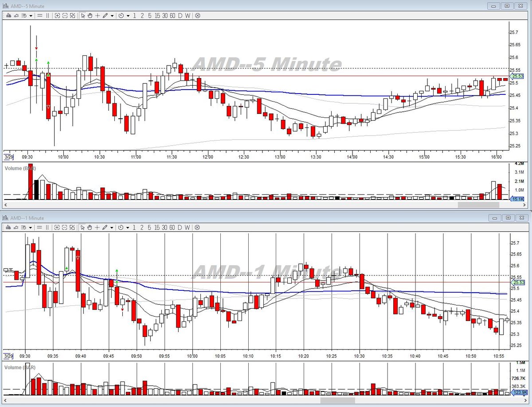
Task: Click studies list icon in 1 Minute toolbar
Action: (x=24, y=227)
